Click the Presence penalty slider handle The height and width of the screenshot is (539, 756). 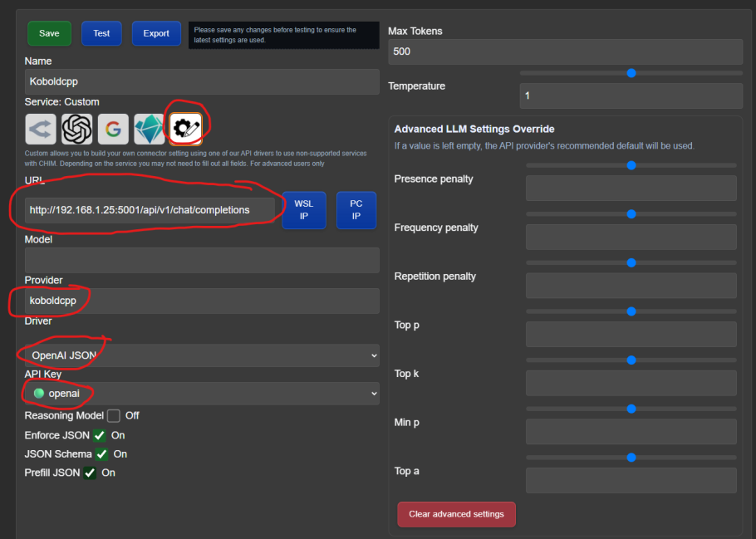[x=631, y=165]
